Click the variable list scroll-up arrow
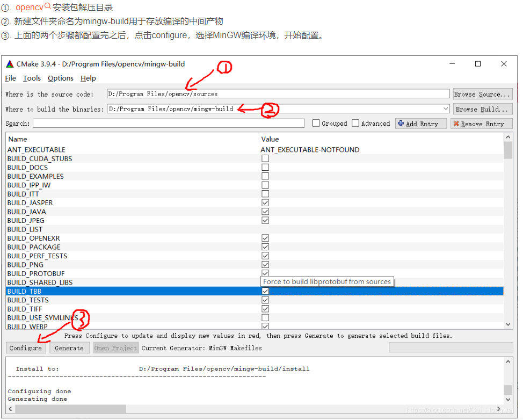523x420 pixels. tap(508, 137)
